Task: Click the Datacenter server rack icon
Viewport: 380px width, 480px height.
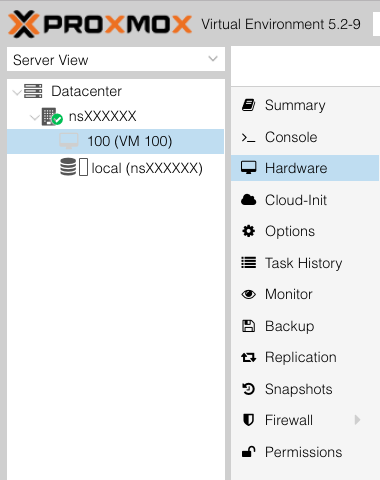Action: click(33, 91)
